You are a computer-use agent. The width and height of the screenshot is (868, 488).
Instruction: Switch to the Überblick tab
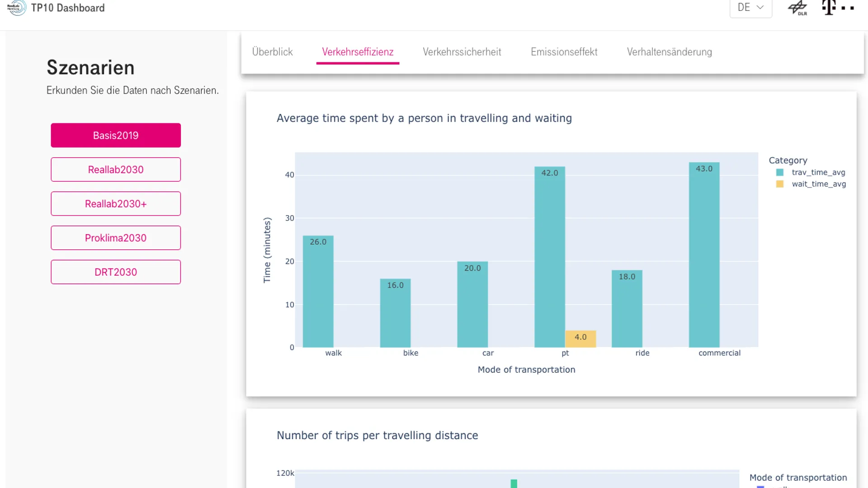pyautogui.click(x=272, y=52)
